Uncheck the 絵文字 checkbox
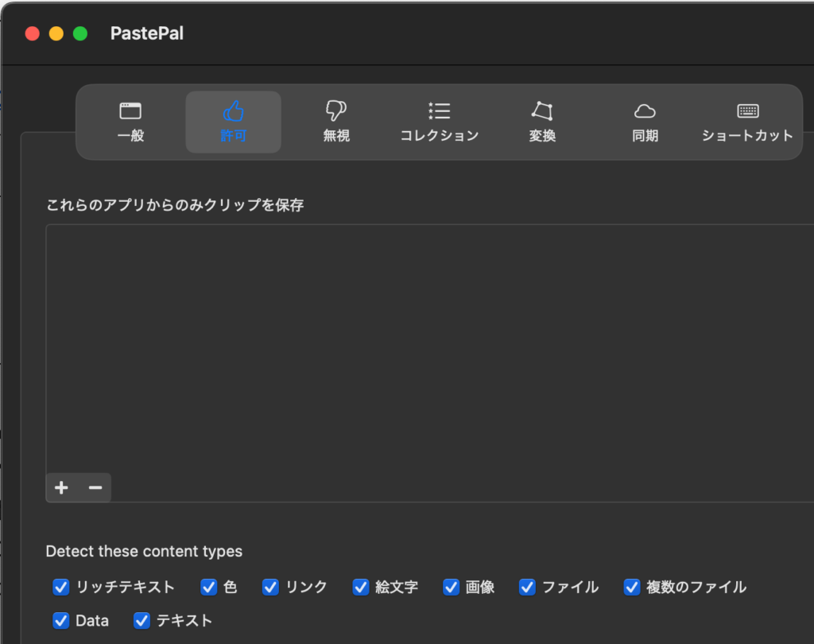The height and width of the screenshot is (644, 814). (362, 587)
